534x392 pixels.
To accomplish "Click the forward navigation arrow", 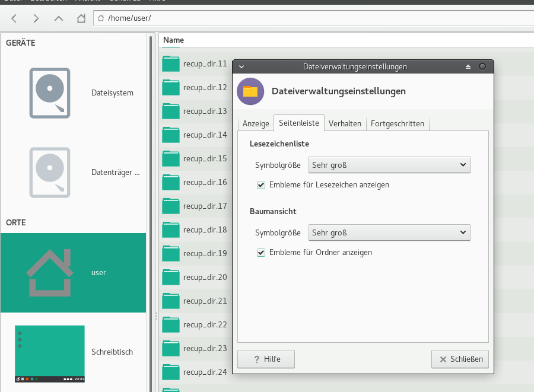I will 36,18.
